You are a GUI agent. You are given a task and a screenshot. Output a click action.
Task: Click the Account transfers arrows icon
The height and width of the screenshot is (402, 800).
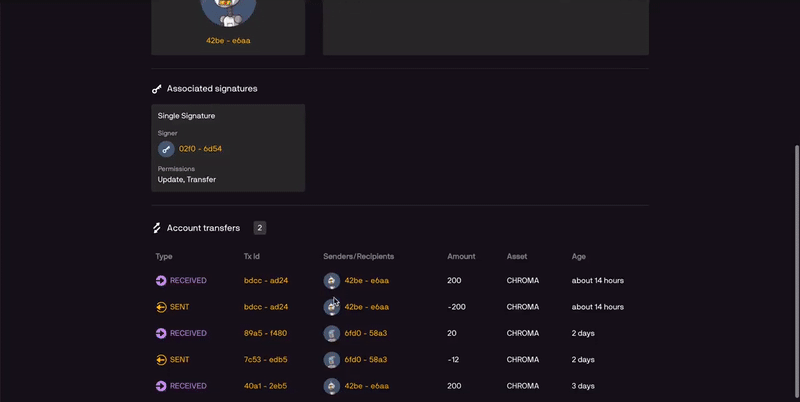tap(157, 228)
